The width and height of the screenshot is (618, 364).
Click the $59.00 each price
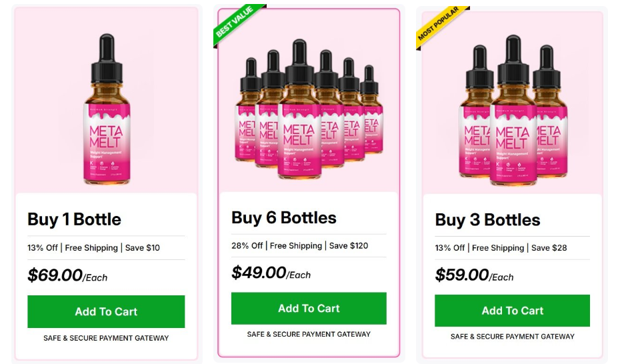tap(474, 275)
